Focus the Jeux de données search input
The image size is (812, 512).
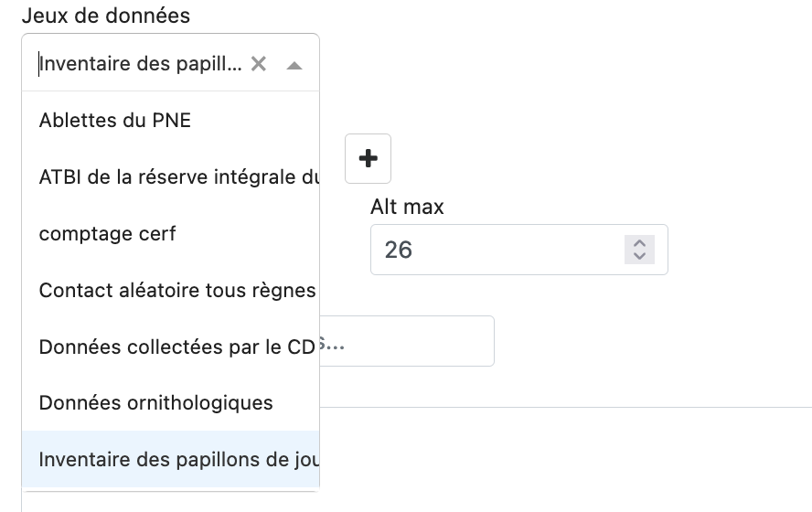tap(140, 64)
